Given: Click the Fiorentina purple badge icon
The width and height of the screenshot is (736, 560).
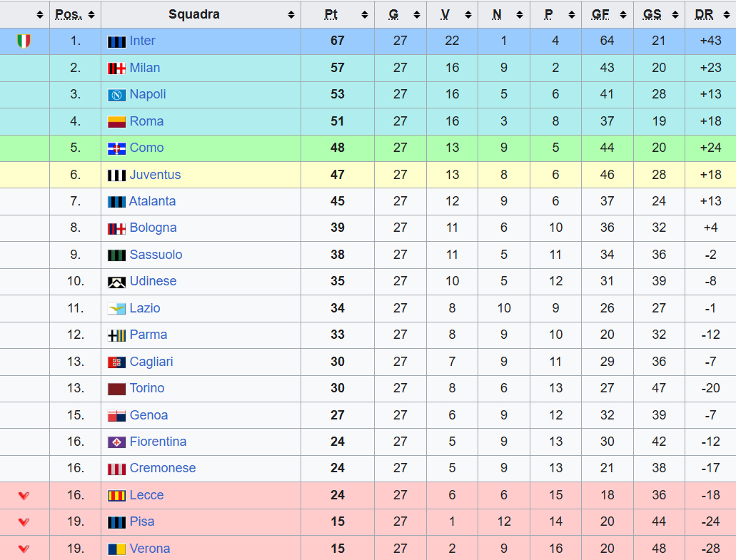Looking at the screenshot, I should coord(116,442).
